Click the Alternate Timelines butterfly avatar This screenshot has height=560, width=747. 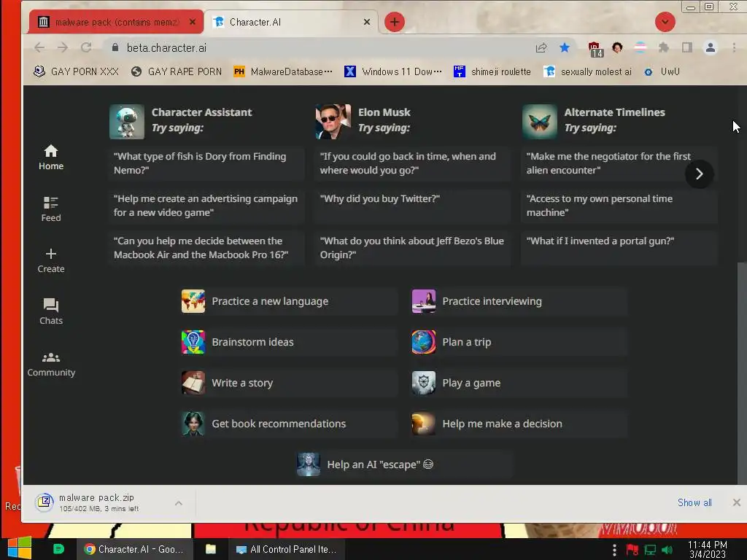tap(539, 122)
